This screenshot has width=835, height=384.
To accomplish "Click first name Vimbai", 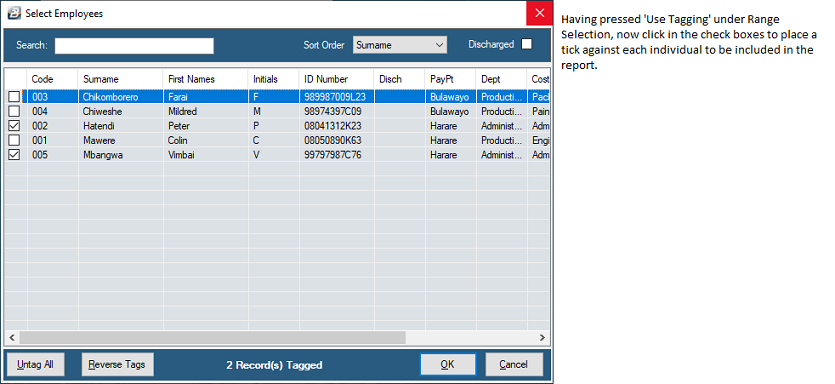I will (180, 154).
